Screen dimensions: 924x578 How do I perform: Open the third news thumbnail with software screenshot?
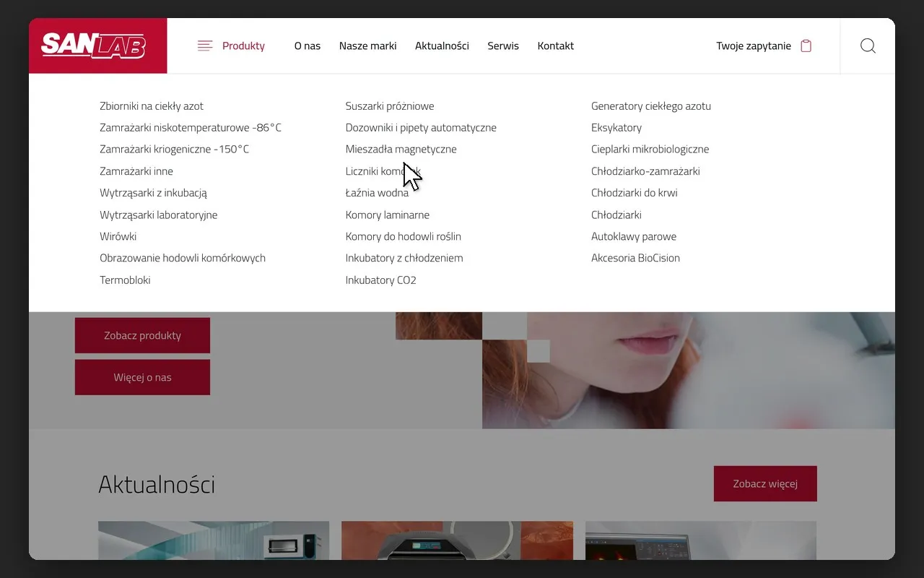701,540
